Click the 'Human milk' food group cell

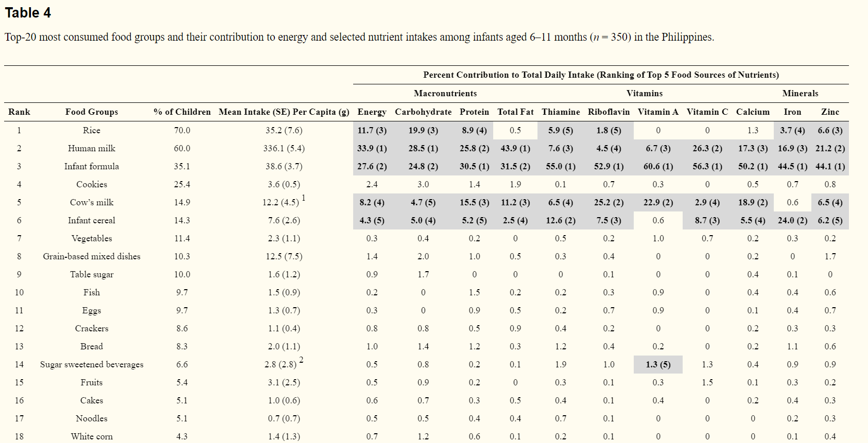coord(92,149)
